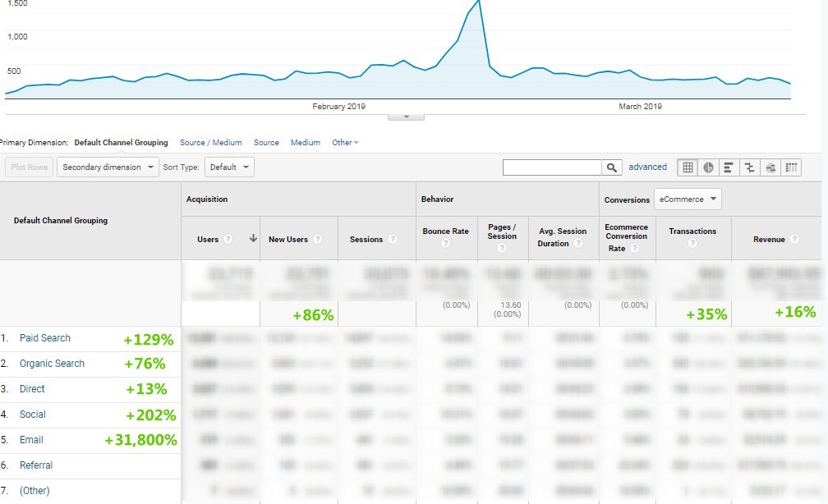Select the Comparison view icon

[x=749, y=167]
